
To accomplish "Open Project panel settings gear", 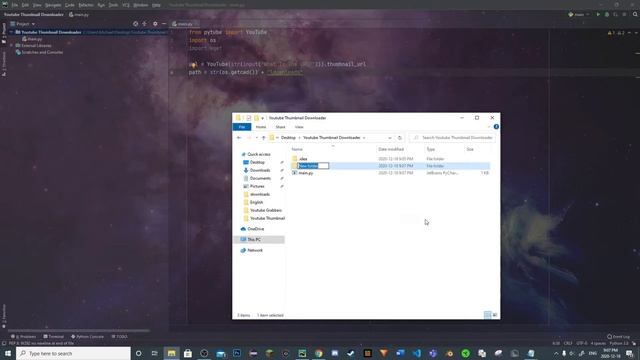I will tap(155, 24).
